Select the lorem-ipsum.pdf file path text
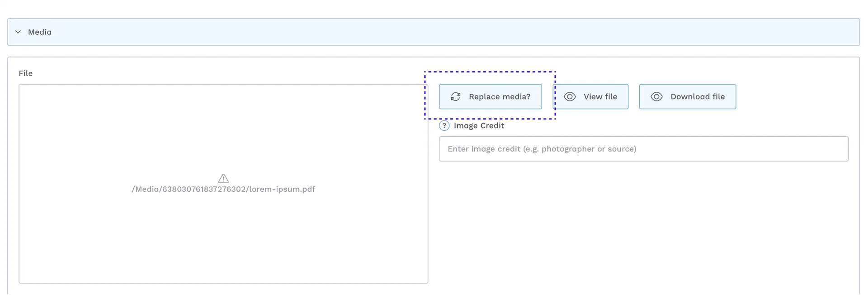The width and height of the screenshot is (868, 295). (x=223, y=189)
